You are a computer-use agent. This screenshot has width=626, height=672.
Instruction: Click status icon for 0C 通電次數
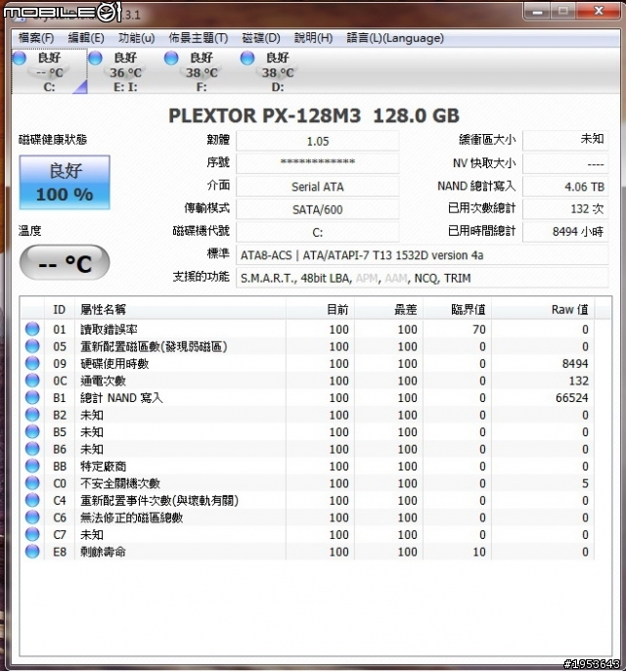pos(32,381)
